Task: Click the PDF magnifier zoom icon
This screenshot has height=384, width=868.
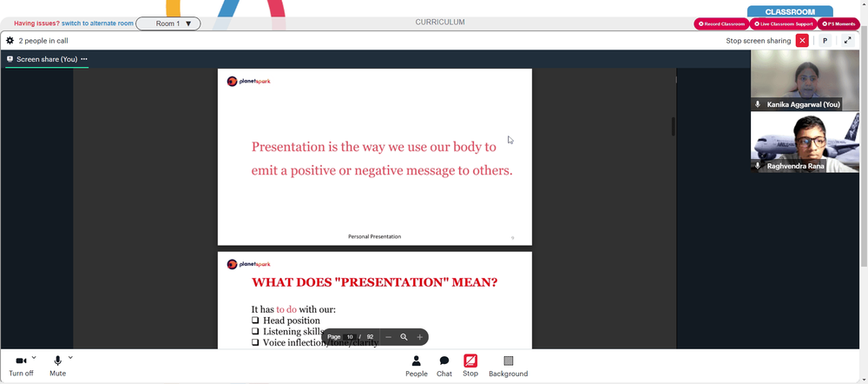Action: 404,337
